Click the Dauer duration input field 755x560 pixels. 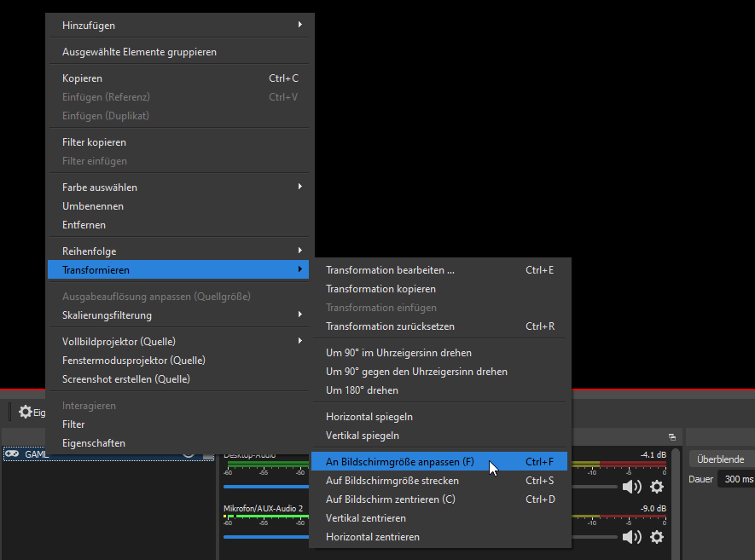click(x=735, y=480)
